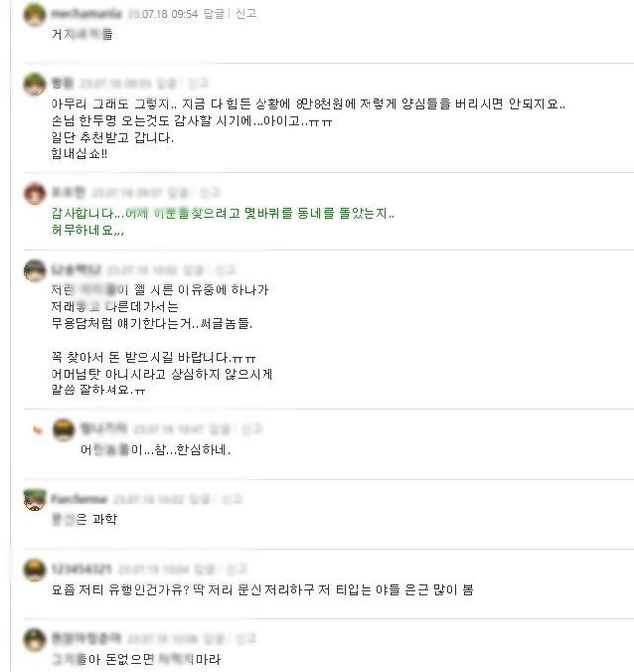
Task: Reply (답글) to mechamania's comment
Action: 214,13
